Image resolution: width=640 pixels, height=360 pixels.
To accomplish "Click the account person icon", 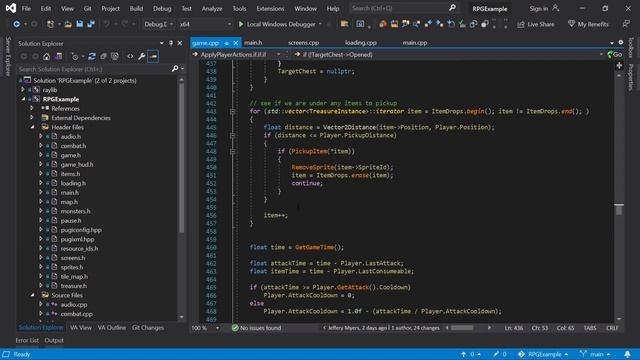I will click(x=556, y=8).
